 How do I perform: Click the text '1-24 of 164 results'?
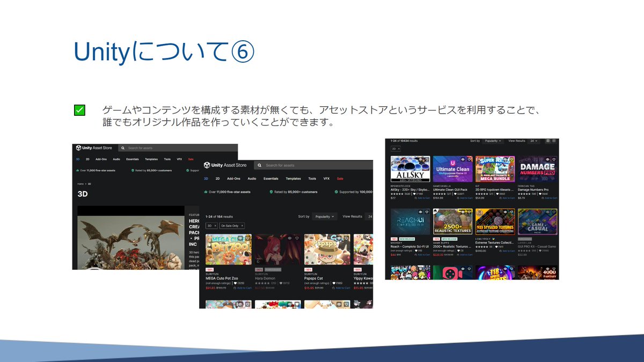coord(219,217)
